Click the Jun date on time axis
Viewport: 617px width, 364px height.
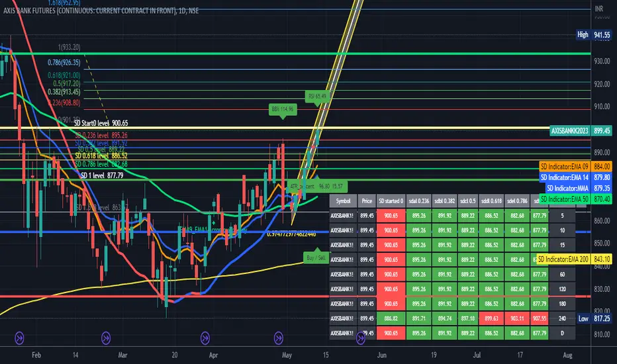(382, 355)
